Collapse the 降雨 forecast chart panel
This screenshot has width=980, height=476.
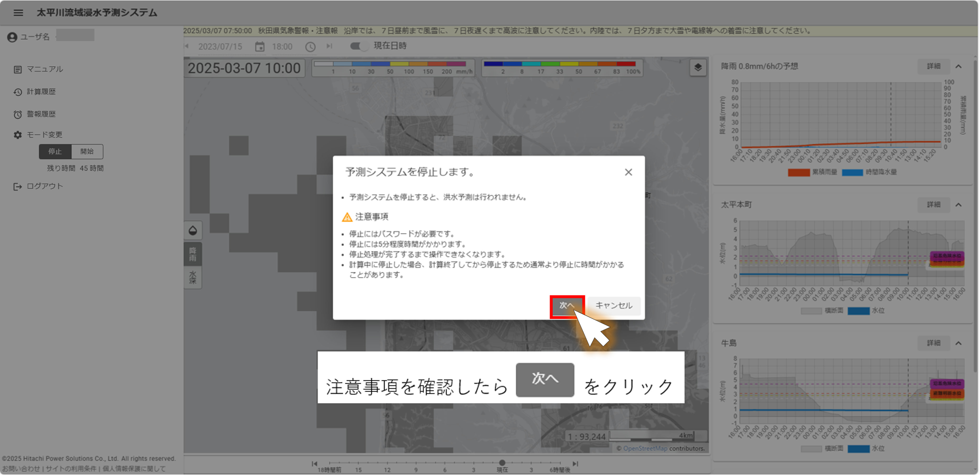pyautogui.click(x=958, y=67)
